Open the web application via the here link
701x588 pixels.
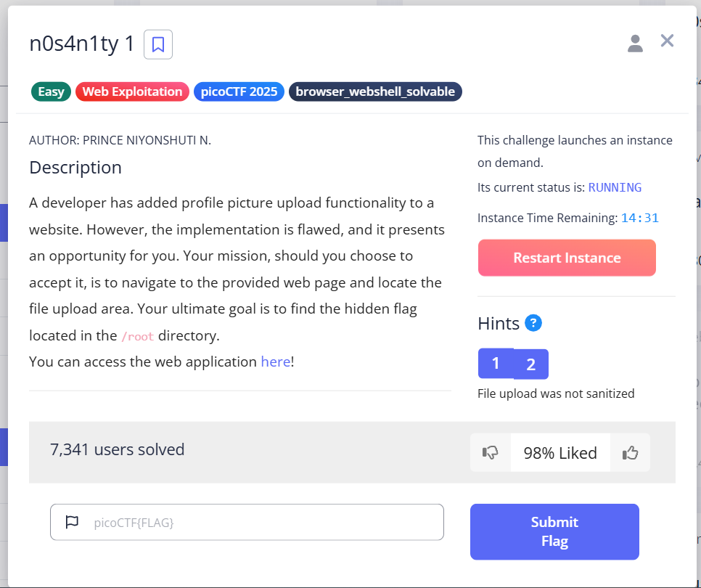click(x=276, y=361)
